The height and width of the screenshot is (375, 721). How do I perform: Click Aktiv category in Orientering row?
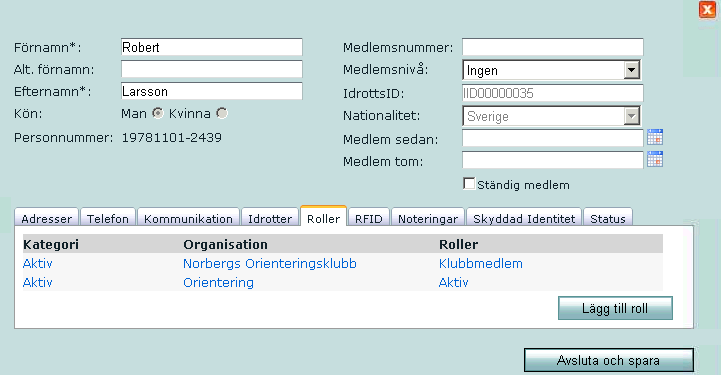click(38, 282)
